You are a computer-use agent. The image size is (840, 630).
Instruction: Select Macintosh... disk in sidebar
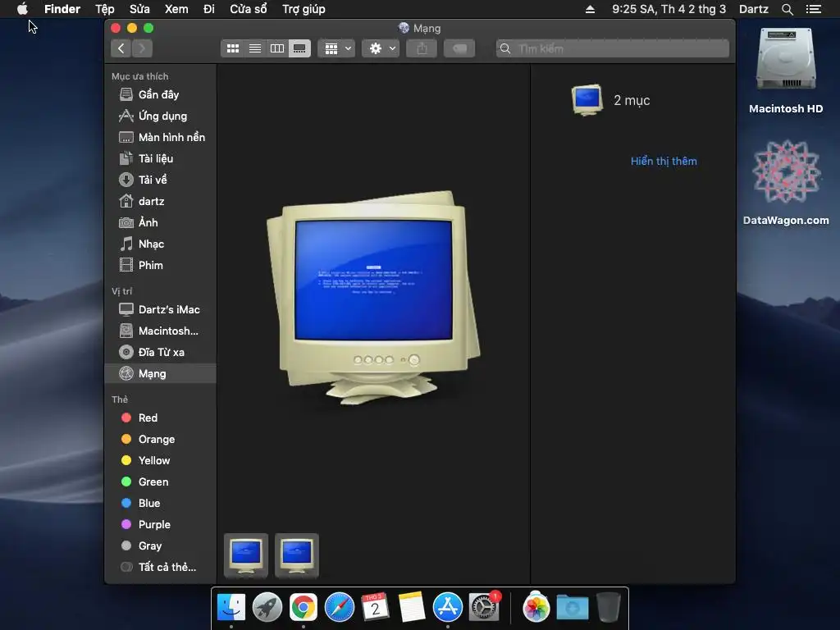point(160,331)
